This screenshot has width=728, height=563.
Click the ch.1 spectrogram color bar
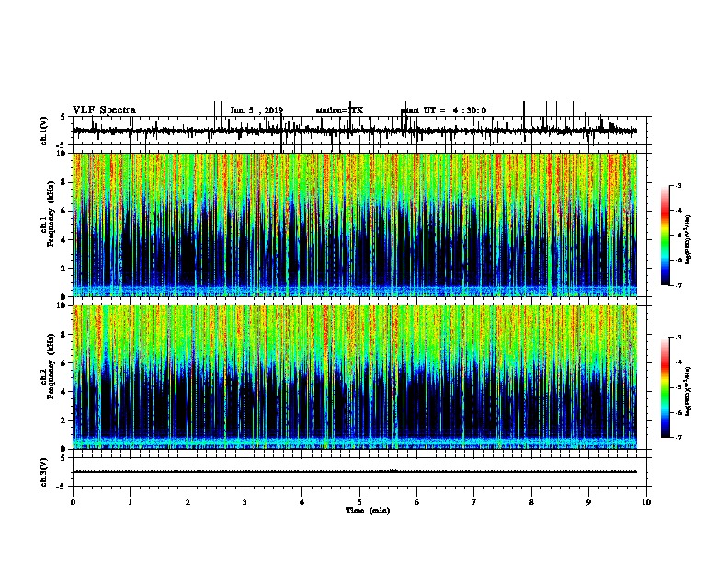click(x=665, y=236)
